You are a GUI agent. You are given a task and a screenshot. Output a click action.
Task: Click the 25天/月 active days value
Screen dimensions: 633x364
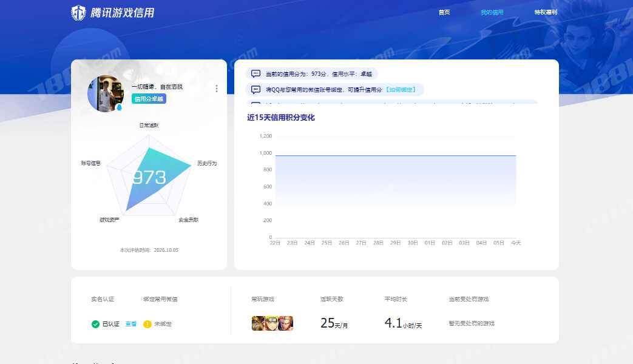click(334, 323)
